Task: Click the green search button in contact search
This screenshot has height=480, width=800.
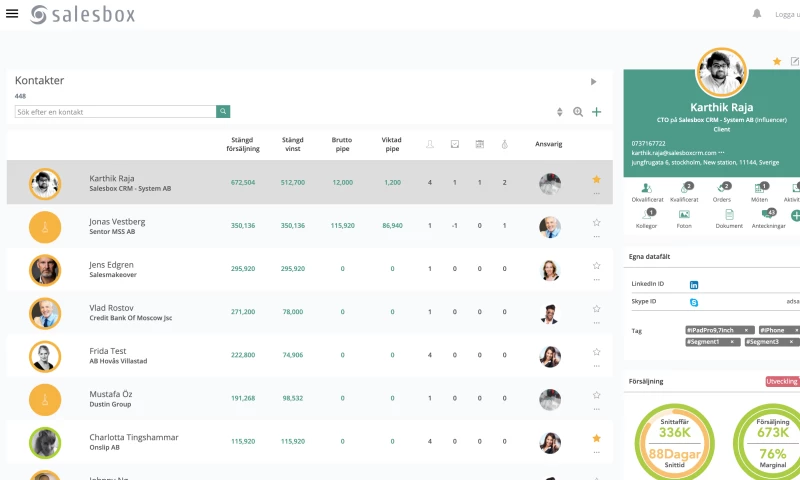Action: (223, 111)
